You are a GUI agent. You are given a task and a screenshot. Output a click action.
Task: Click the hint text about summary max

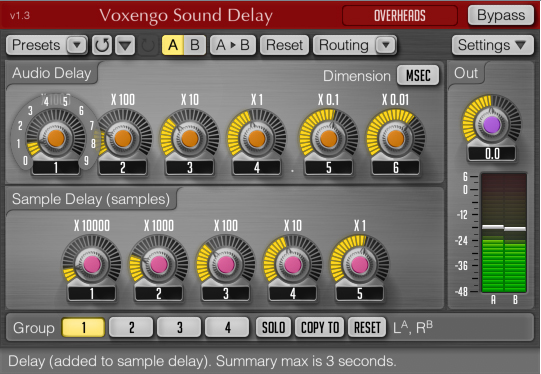click(202, 361)
